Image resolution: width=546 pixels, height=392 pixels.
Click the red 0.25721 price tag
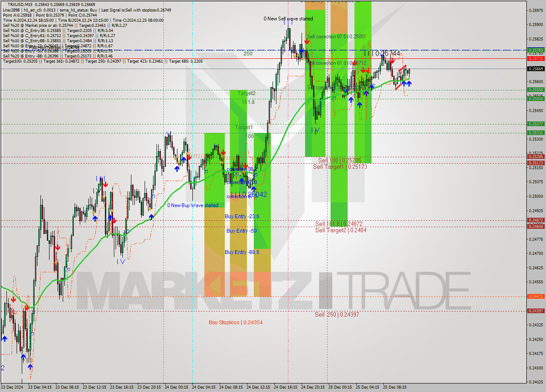click(536, 58)
